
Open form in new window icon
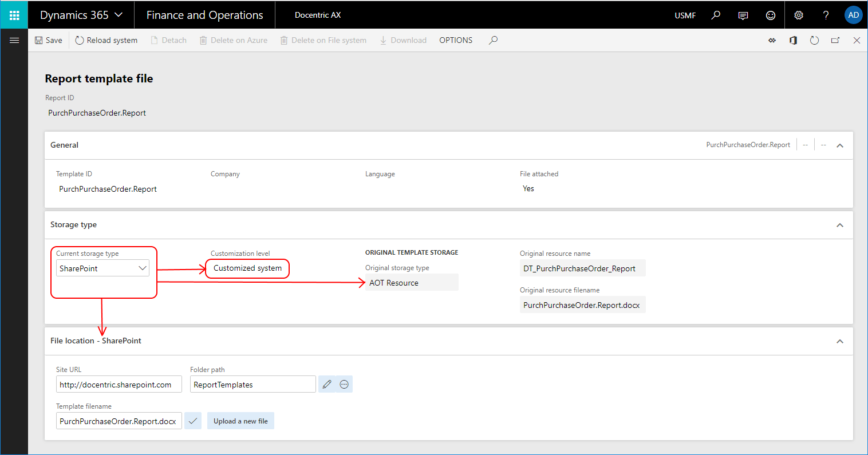tap(835, 41)
